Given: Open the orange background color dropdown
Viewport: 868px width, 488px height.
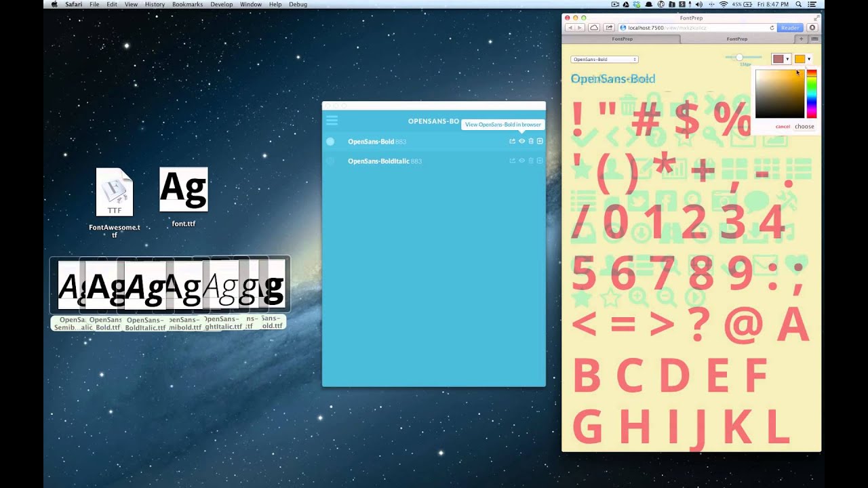Looking at the screenshot, I should (803, 59).
